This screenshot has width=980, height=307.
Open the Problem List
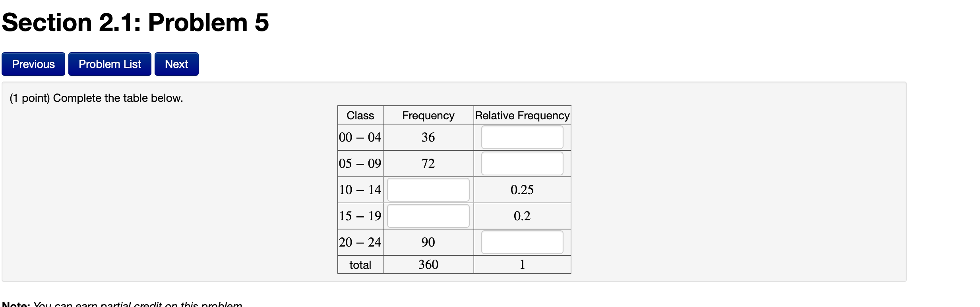point(110,64)
